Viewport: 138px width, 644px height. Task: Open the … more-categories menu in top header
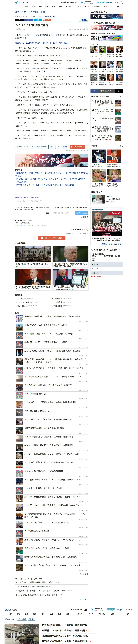(112, 7)
